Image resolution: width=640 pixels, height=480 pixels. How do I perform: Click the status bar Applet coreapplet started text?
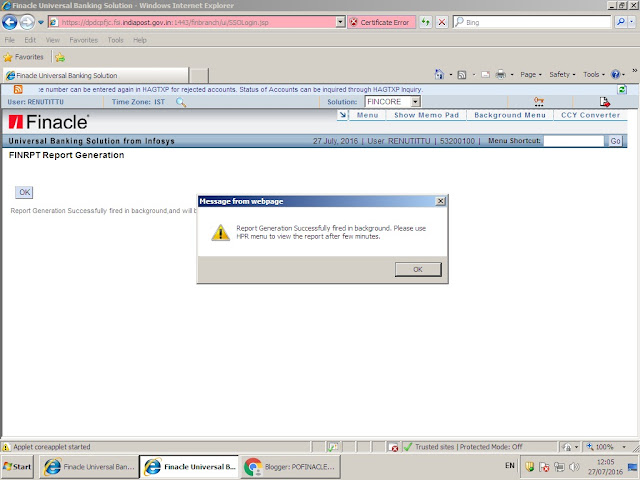[51, 447]
